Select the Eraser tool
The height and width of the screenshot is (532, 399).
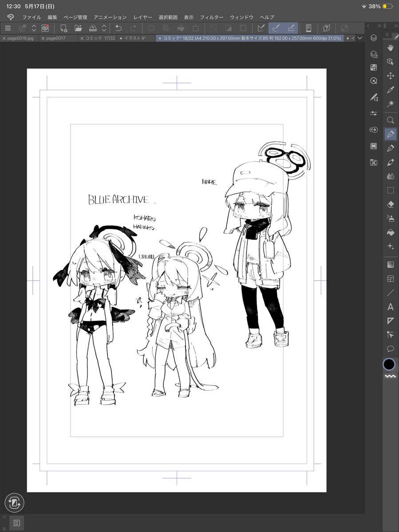391,204
